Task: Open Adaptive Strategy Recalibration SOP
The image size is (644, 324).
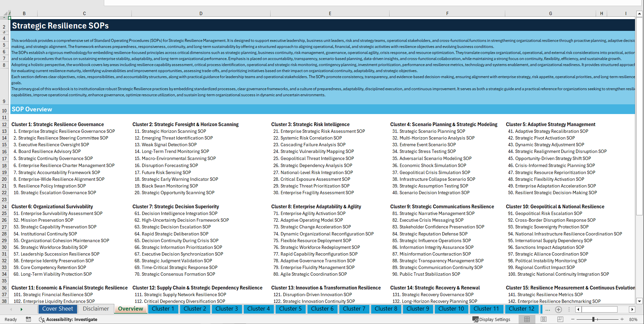Action: (x=548, y=131)
